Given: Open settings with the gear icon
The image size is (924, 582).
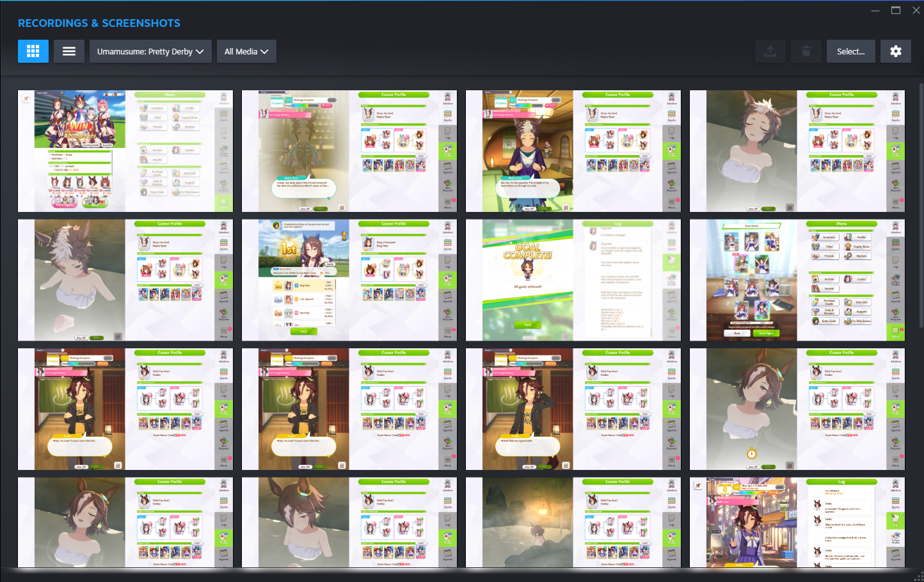Looking at the screenshot, I should click(x=896, y=51).
